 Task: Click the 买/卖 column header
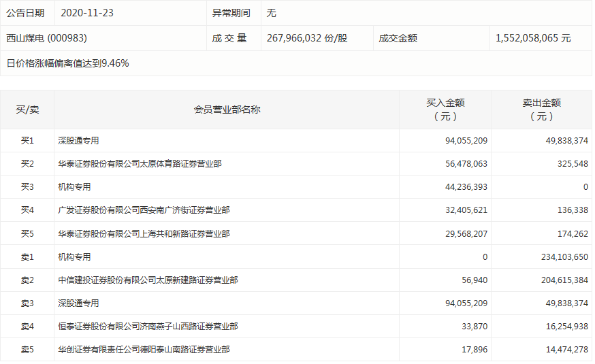point(27,110)
